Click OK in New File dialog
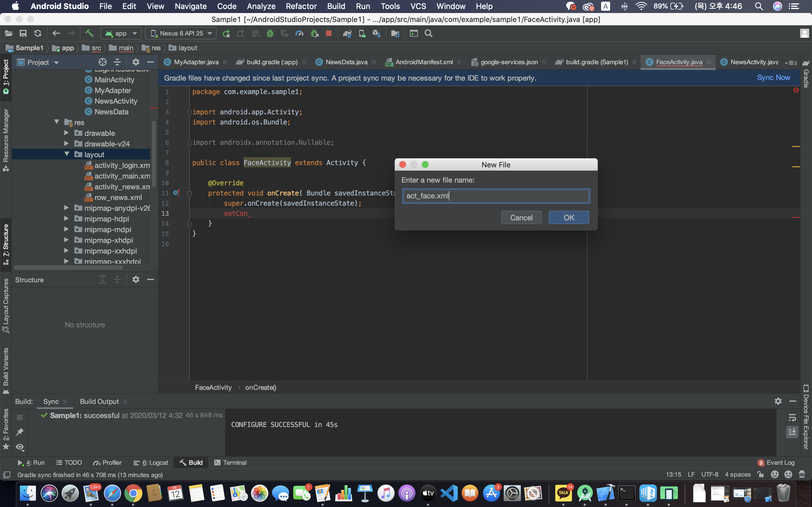Screen dimensions: 812x507 coord(568,218)
